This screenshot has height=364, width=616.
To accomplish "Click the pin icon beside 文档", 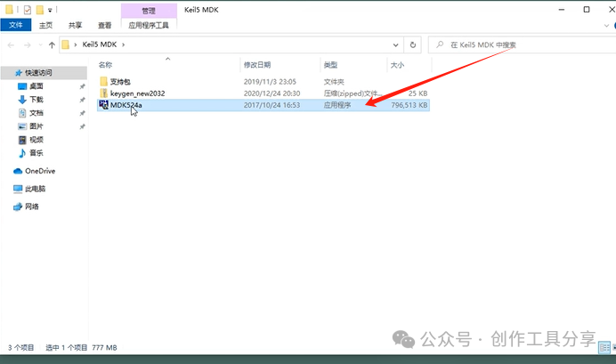I will coord(82,113).
